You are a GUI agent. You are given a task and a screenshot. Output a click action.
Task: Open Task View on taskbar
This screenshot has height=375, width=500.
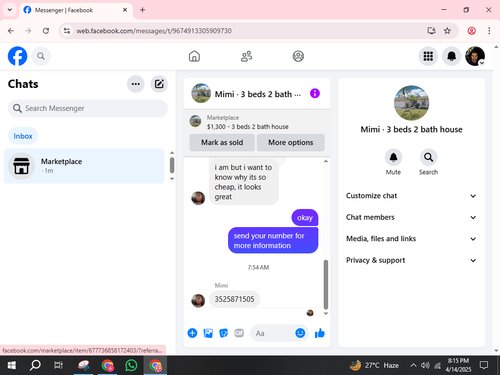click(x=58, y=365)
